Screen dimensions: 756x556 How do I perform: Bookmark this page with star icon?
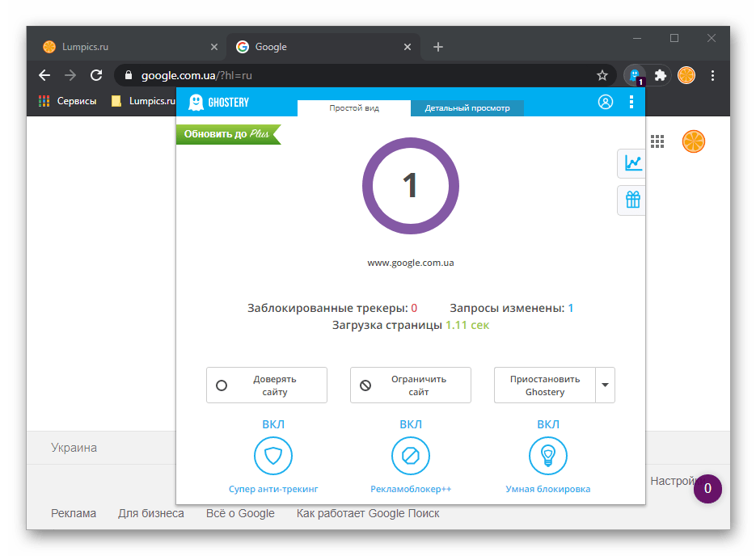[x=602, y=75]
